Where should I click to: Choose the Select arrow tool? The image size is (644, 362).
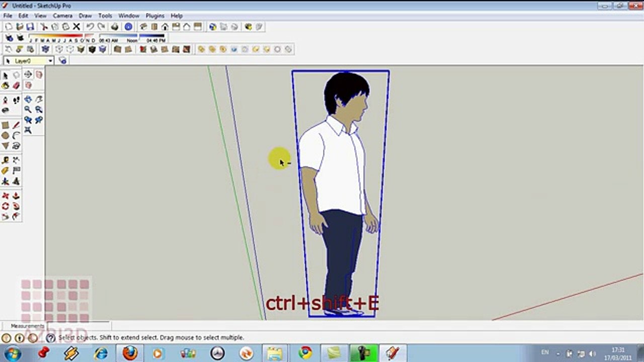click(5, 75)
